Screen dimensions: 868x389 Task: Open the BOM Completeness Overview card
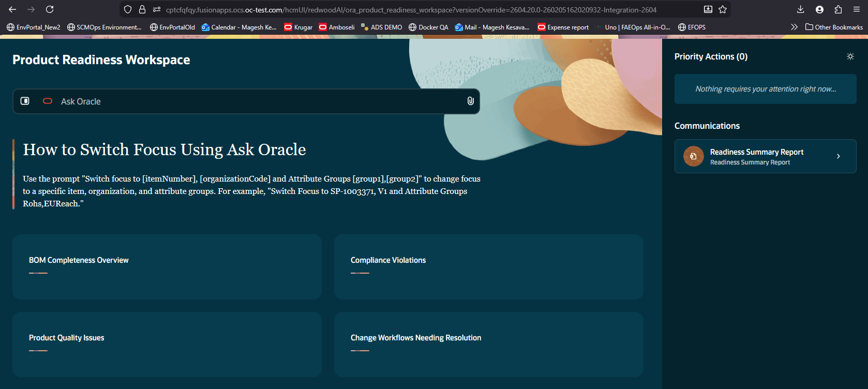click(x=167, y=267)
